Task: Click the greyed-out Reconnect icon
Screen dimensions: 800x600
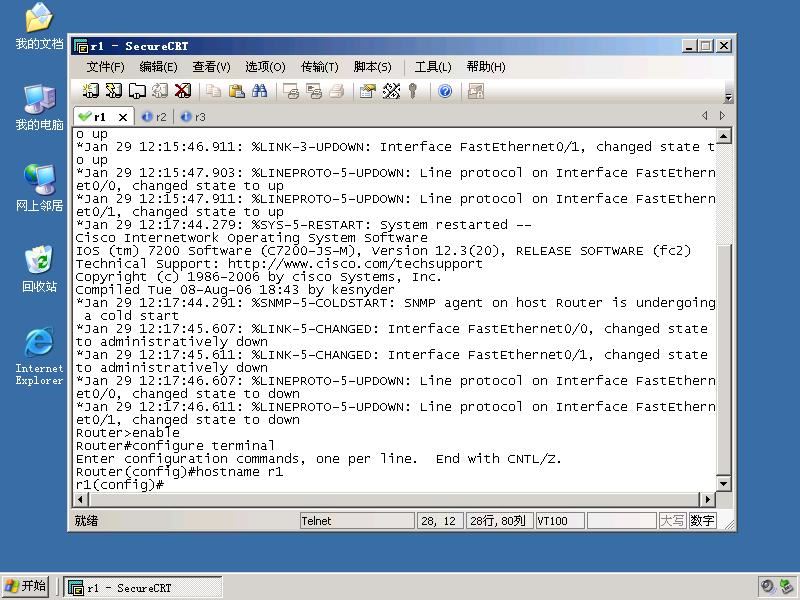Action: [x=160, y=91]
